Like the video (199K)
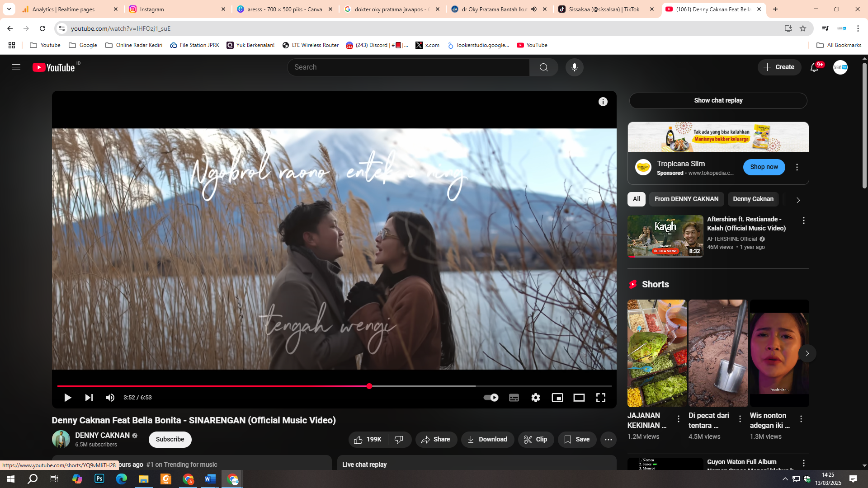 click(368, 440)
